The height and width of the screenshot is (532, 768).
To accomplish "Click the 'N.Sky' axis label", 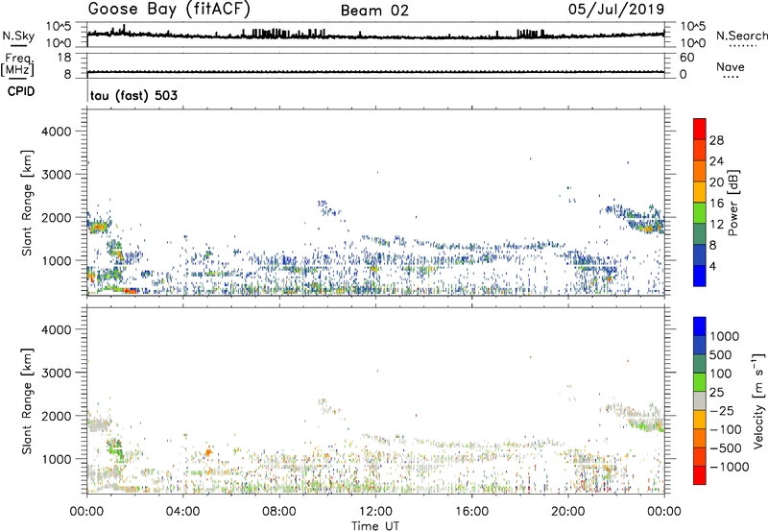I will (18, 36).
